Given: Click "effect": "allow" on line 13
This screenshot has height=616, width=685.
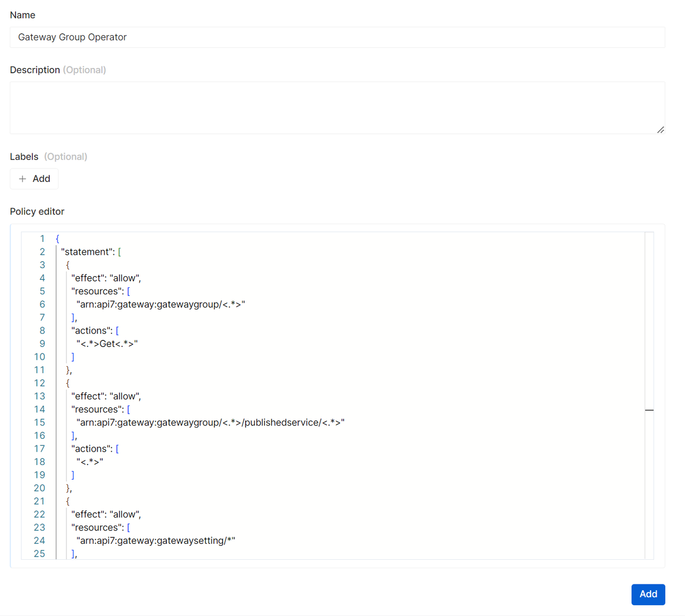Looking at the screenshot, I should 105,396.
